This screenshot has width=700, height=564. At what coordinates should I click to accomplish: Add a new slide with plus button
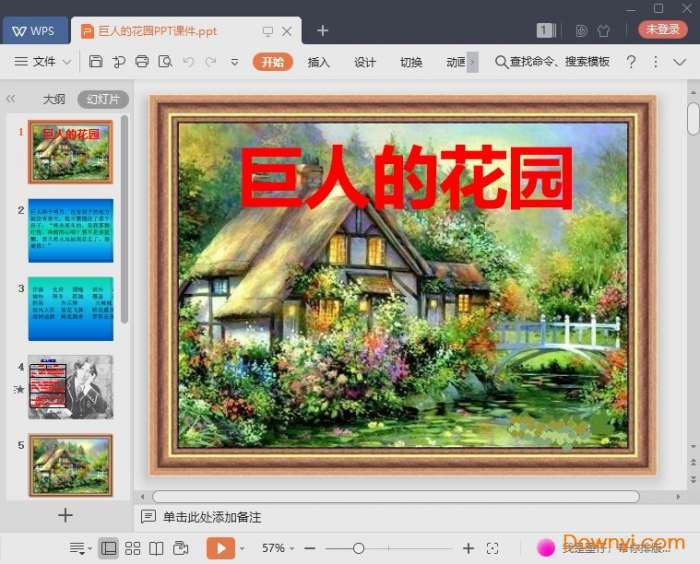pyautogui.click(x=65, y=515)
